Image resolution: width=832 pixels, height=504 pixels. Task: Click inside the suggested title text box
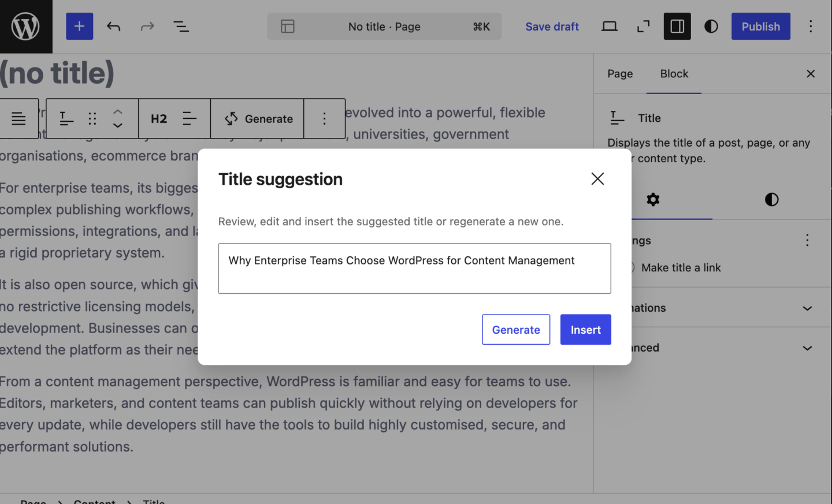click(x=414, y=268)
